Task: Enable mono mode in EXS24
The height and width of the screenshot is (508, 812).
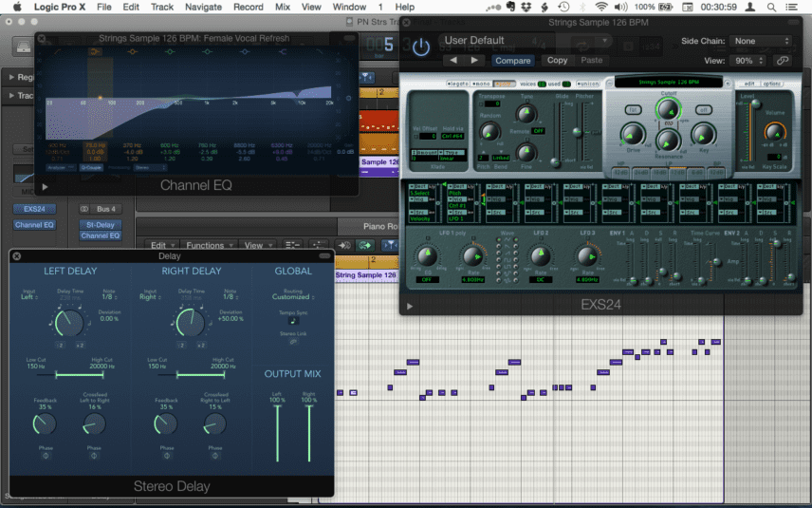Action: click(481, 84)
